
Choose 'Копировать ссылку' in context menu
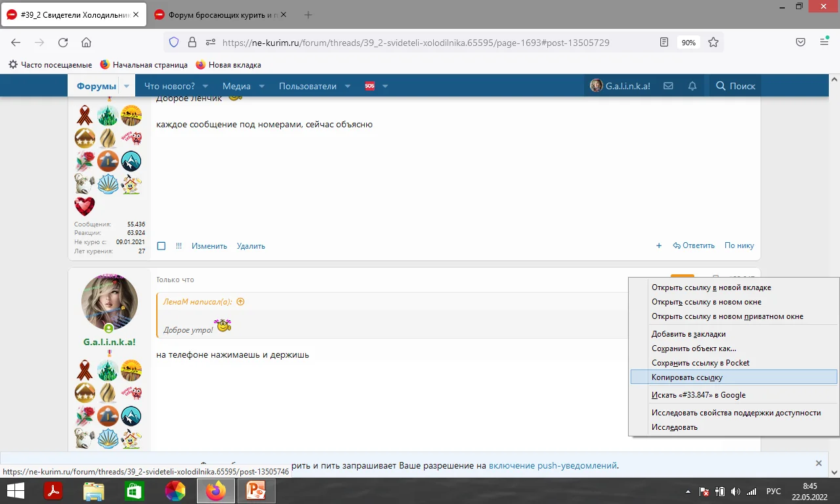point(734,377)
